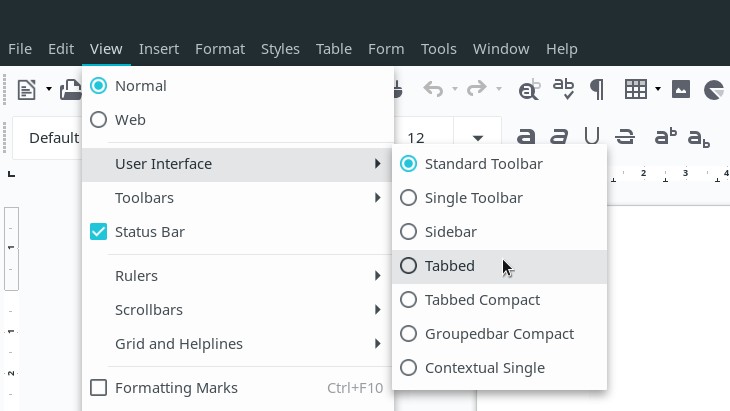
Task: Expand the Toolbars submenu
Action: point(238,198)
